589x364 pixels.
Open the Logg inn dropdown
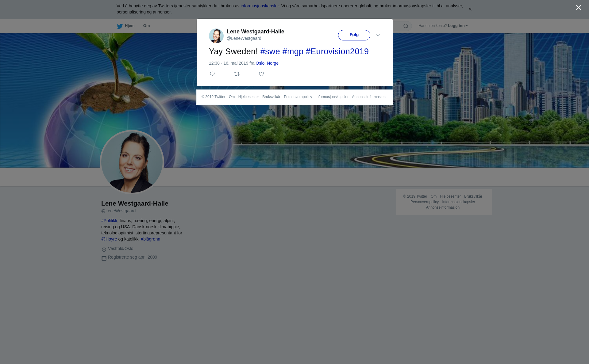click(457, 26)
